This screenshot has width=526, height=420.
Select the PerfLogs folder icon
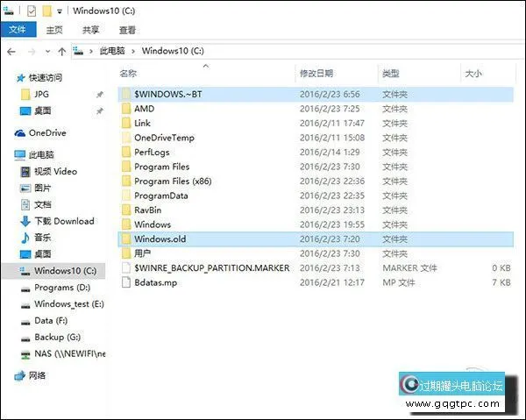click(x=126, y=152)
